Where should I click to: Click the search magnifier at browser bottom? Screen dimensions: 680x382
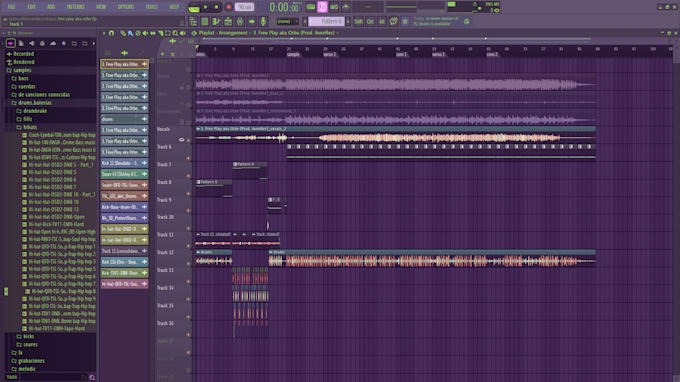(92, 377)
